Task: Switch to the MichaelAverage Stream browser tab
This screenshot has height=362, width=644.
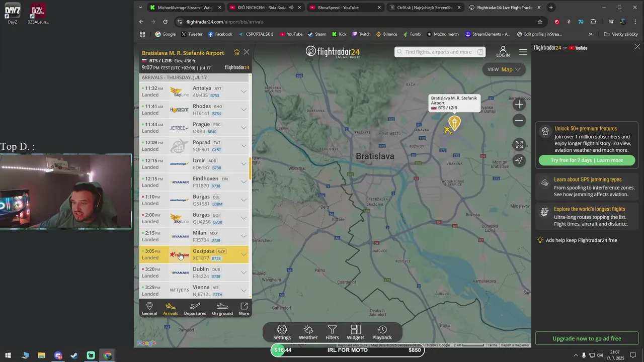Action: tap(185, 8)
